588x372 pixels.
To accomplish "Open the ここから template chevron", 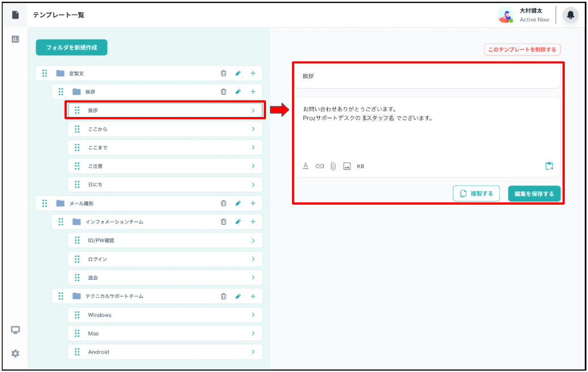I will coord(253,129).
